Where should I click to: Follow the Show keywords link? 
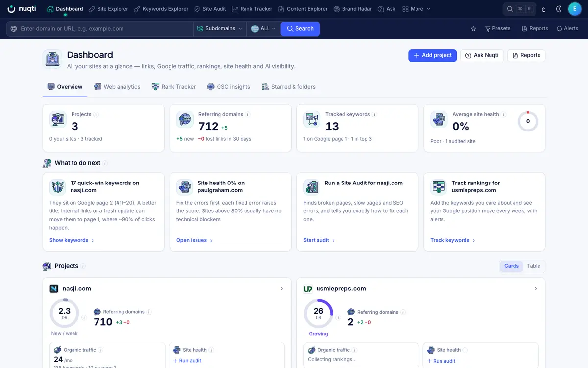click(x=72, y=240)
